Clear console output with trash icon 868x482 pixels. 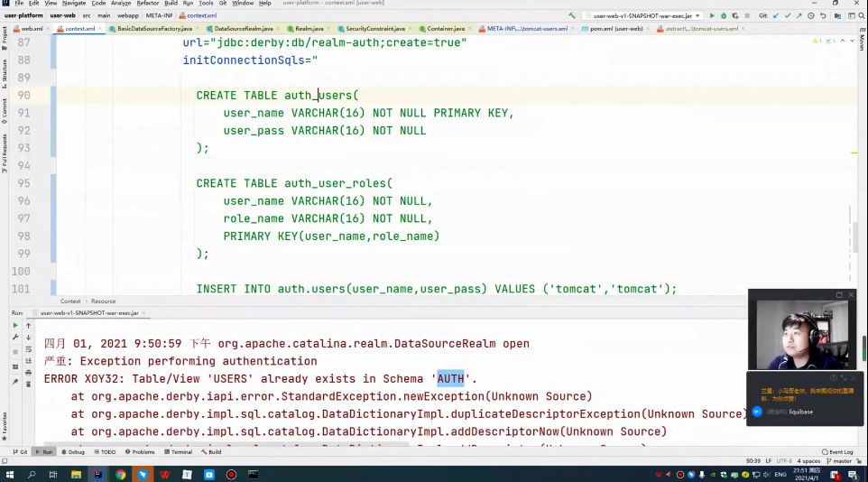tap(28, 382)
